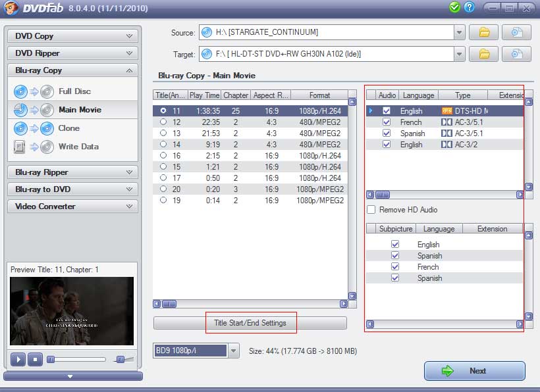Screen dimensions: 540x392
Task: Expand the Blu-ray to DVD section
Action: point(72,189)
